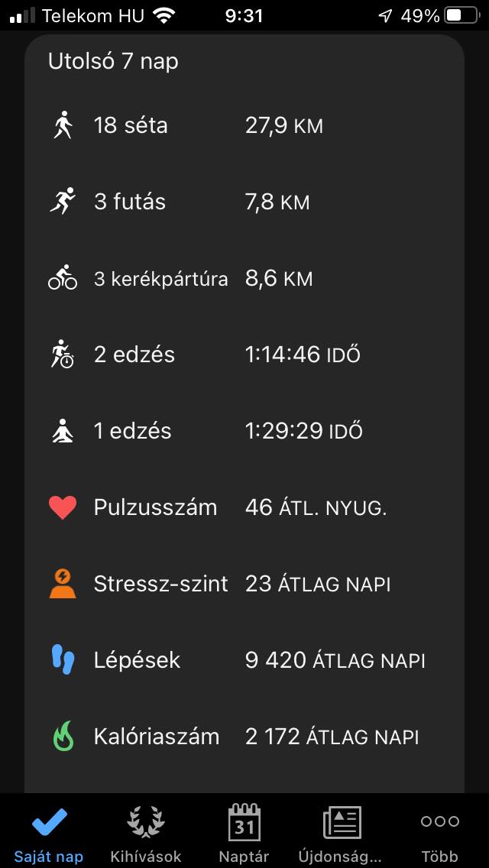Screen dimensions: 489x868
Task: Tap the Utolsó 7 nap header
Action: tap(113, 61)
